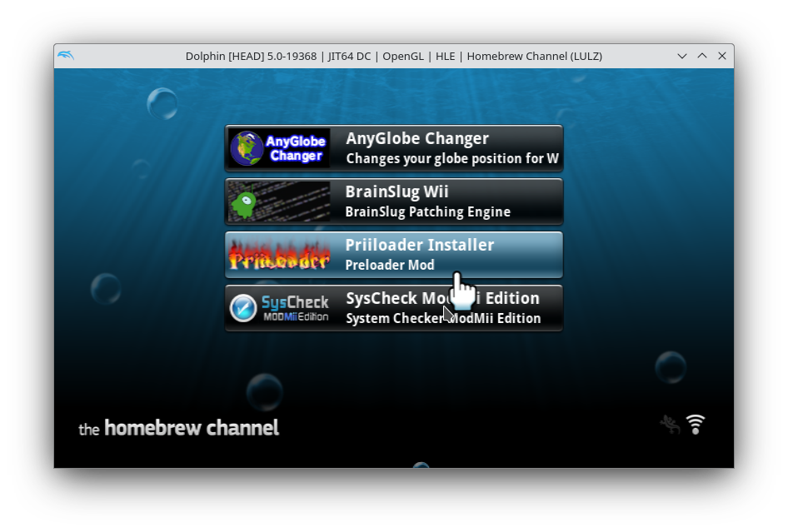Click the AnyGlobe Changer globe logo thumbnail
The height and width of the screenshot is (532, 788).
(x=279, y=148)
